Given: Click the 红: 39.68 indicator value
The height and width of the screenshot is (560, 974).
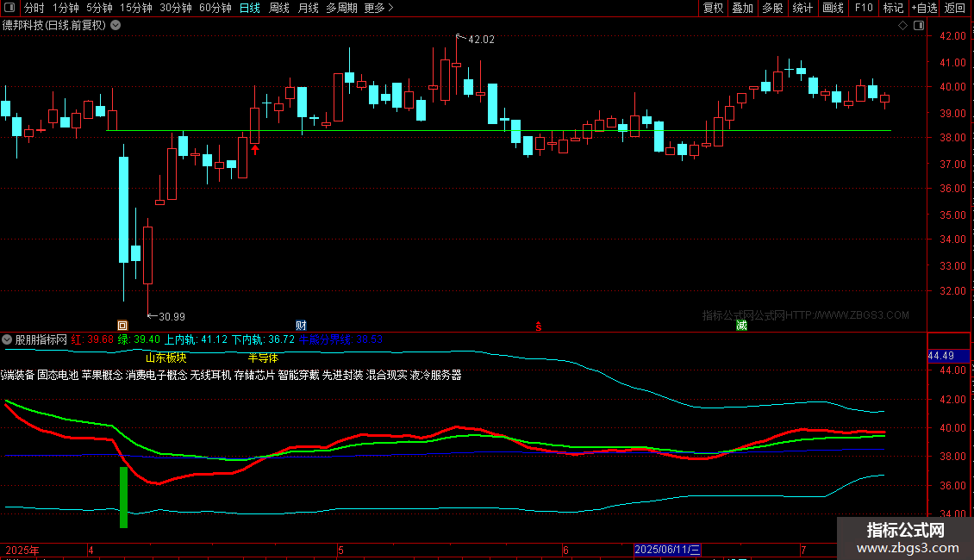Looking at the screenshot, I should coord(92,339).
